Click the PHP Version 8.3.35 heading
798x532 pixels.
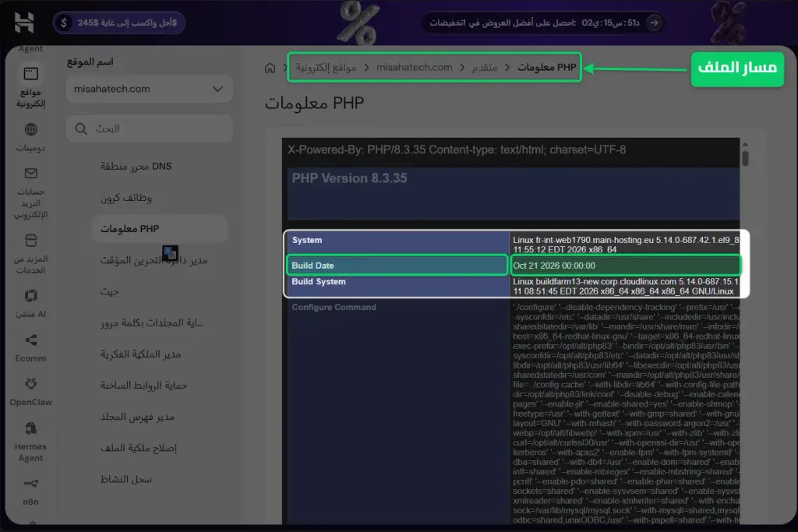coord(349,178)
